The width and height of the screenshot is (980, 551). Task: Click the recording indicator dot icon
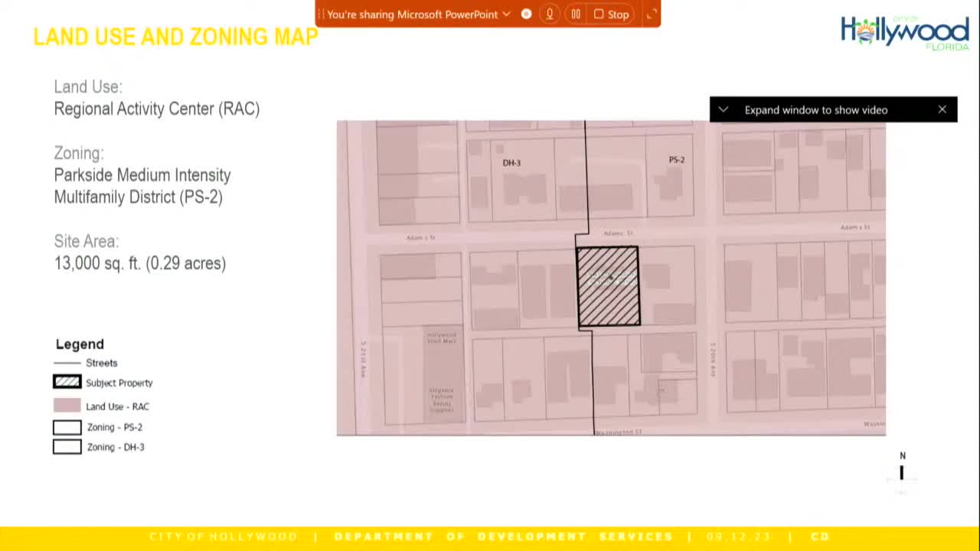coord(526,14)
